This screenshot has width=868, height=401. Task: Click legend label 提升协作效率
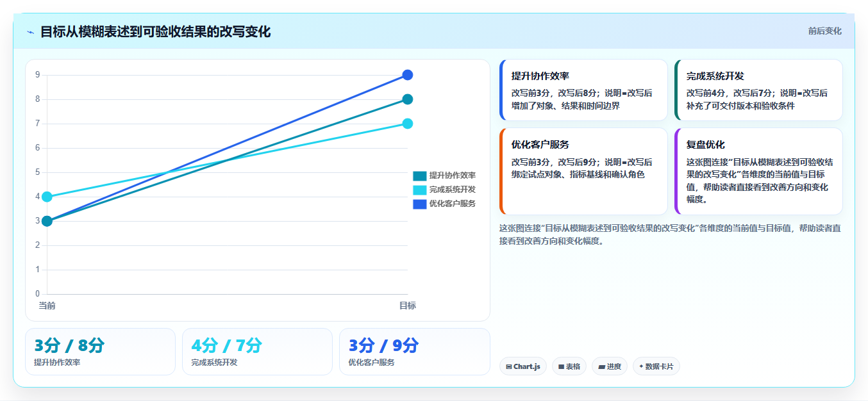click(x=453, y=176)
